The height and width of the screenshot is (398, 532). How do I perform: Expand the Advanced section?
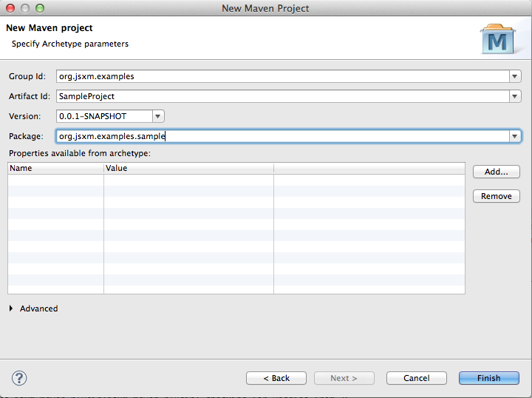coord(11,308)
